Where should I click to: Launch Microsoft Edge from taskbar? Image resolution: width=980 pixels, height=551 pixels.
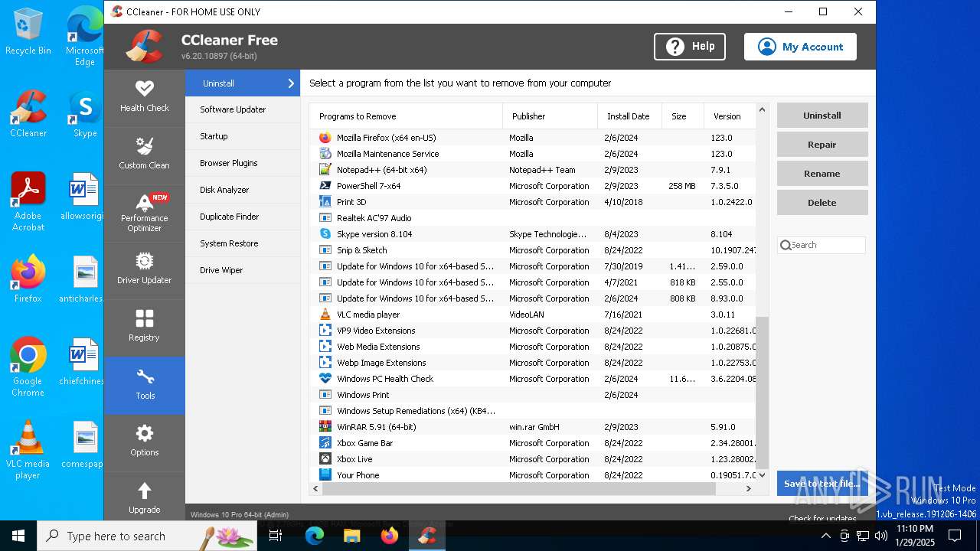tap(314, 536)
